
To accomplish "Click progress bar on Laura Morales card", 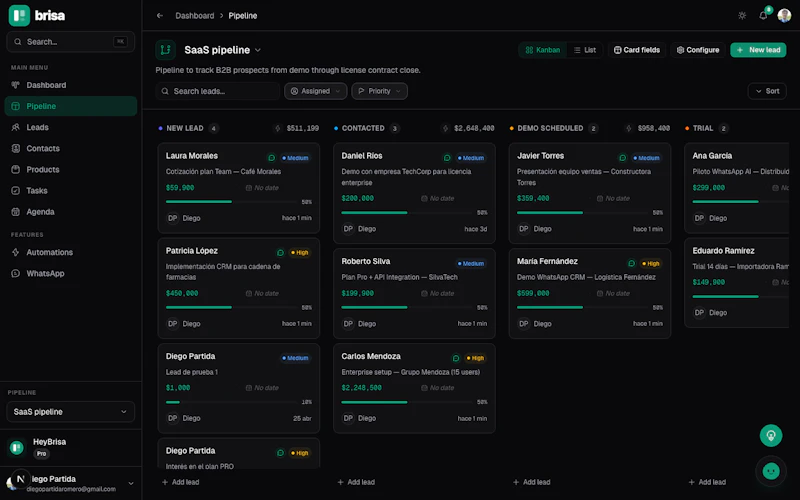I will (232, 202).
